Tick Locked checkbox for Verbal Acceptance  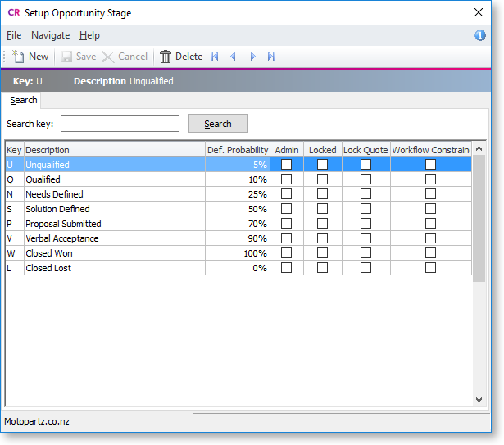(x=322, y=238)
